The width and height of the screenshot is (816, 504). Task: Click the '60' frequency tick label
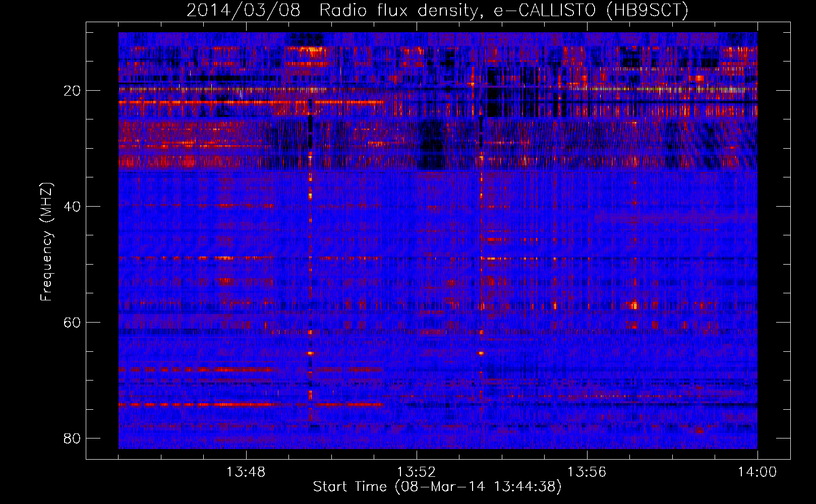pos(73,323)
